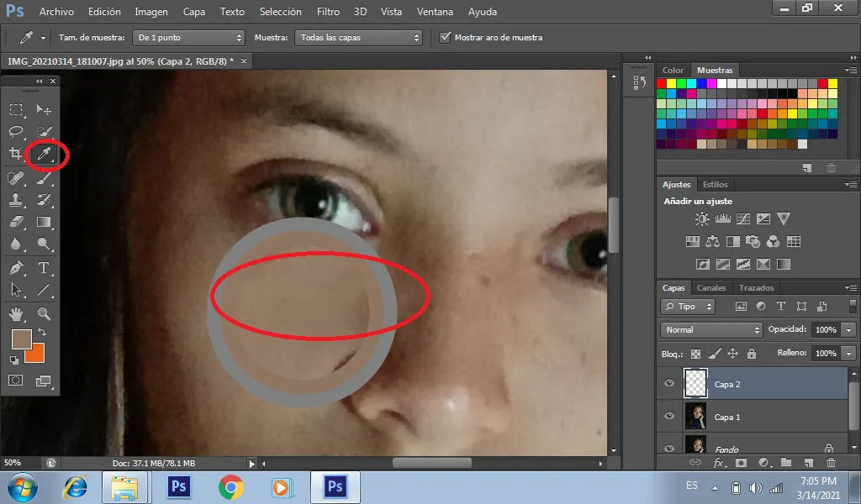Add an Invert adjustment
Screen dimensions: 861x504
point(703,265)
